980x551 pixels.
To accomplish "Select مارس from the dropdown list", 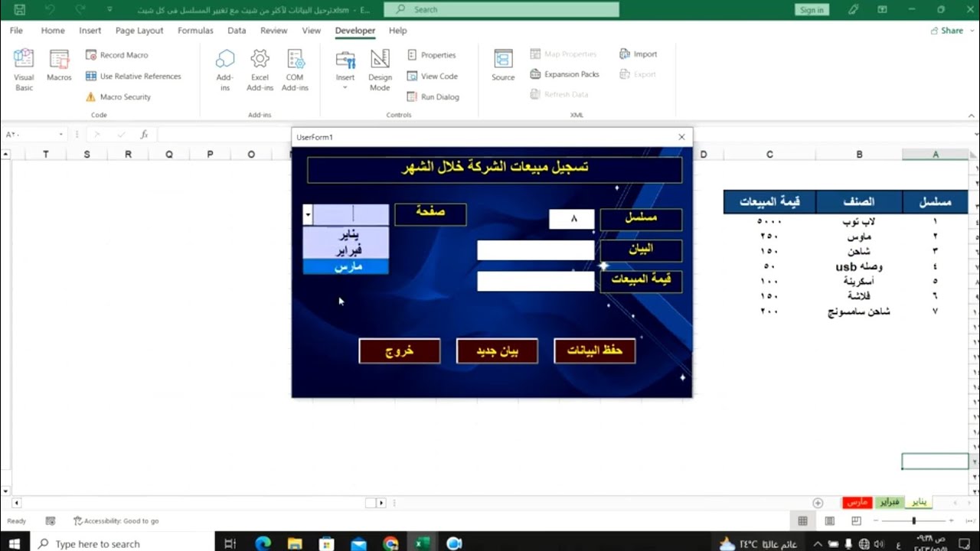I will [346, 266].
